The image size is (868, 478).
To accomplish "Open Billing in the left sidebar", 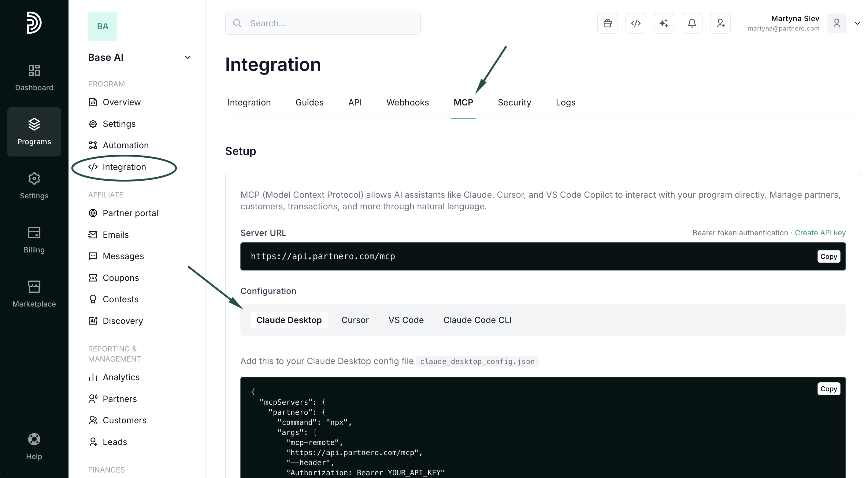I will tap(34, 240).
